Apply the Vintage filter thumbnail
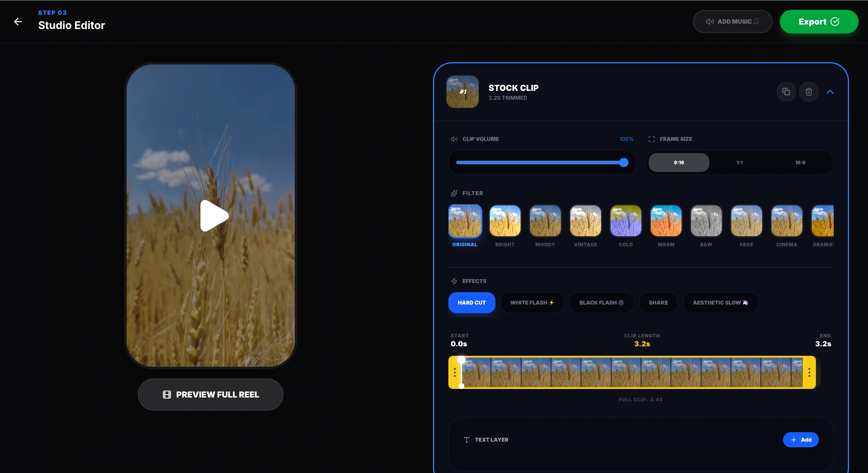 pyautogui.click(x=585, y=221)
